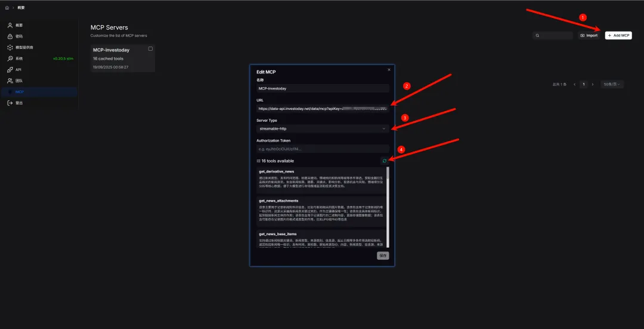Open the MCP-investoday server card
Viewport: 644px width, 329px height.
click(x=122, y=59)
